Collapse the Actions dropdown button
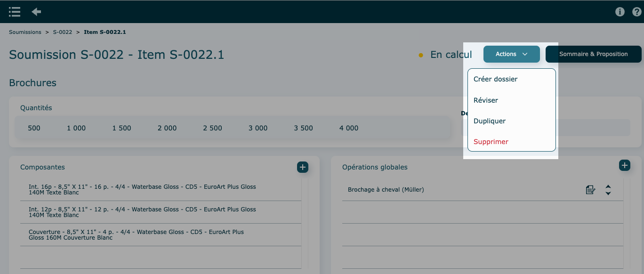Viewport: 644px width, 274px height. tap(511, 54)
